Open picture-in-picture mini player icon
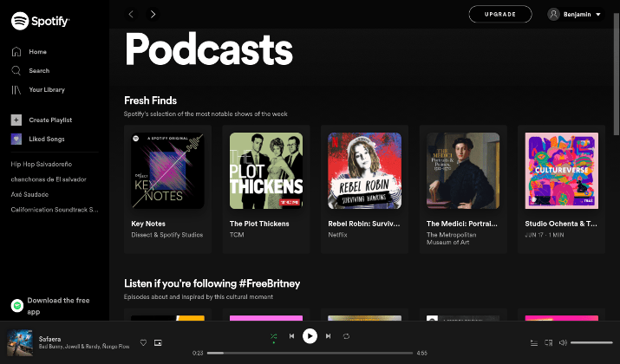This screenshot has width=620, height=364. pos(158,342)
